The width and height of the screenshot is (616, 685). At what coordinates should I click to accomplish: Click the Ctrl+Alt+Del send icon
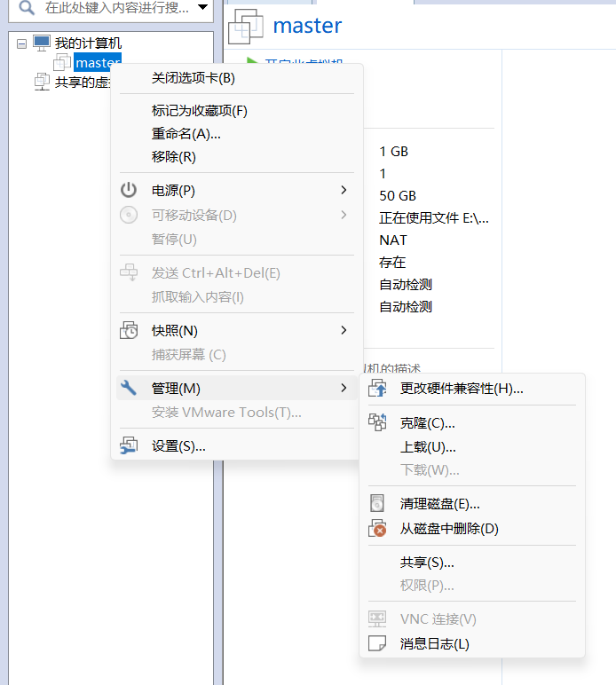(129, 272)
